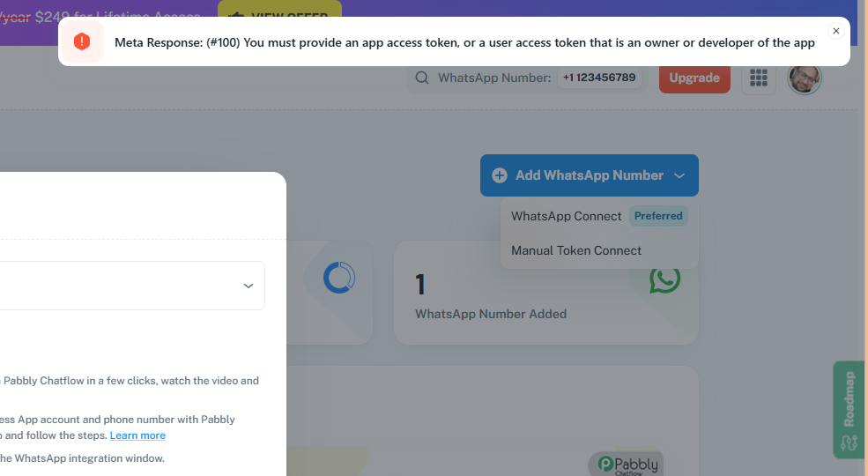The height and width of the screenshot is (476, 868).
Task: Click the red error alert icon
Action: pyautogui.click(x=82, y=41)
